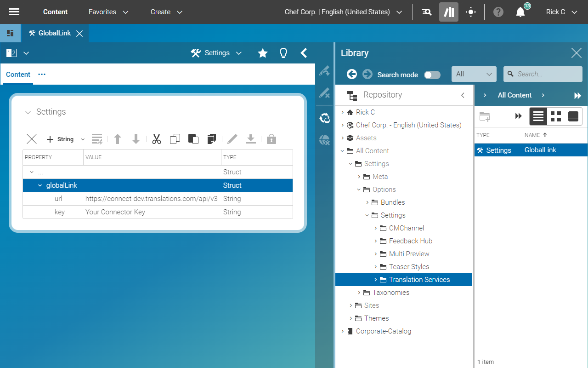This screenshot has width=588, height=368.
Task: Click the notifications bell icon
Action: [x=520, y=11]
